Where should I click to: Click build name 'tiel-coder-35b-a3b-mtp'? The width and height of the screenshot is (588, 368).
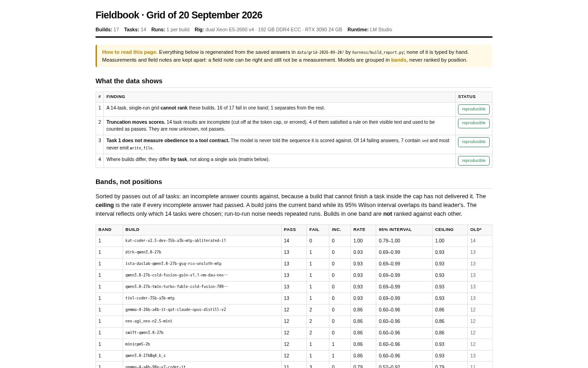click(x=150, y=299)
